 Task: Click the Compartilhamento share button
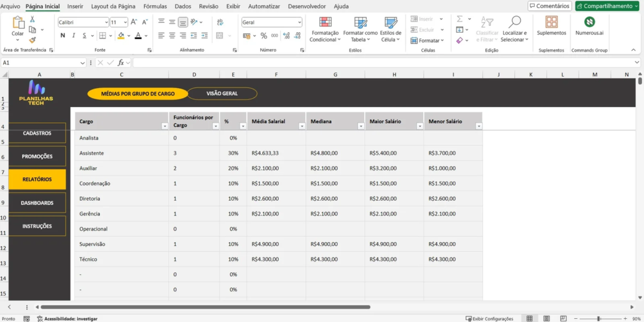[607, 6]
